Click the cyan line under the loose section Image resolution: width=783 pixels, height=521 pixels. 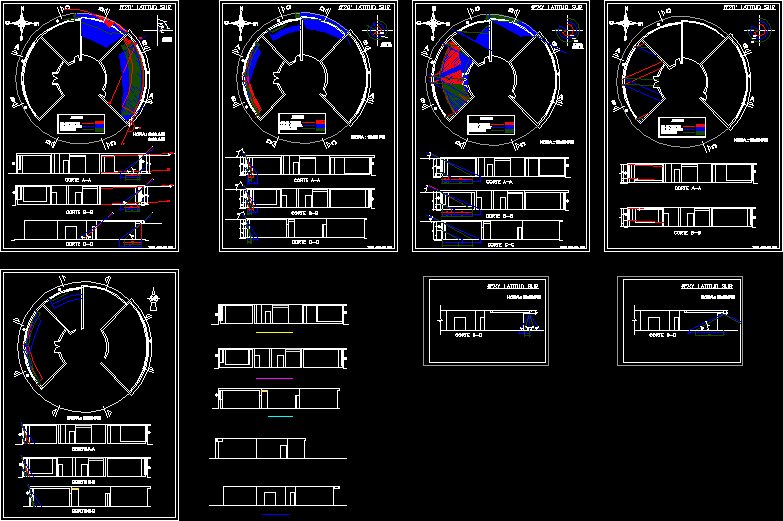(x=280, y=417)
